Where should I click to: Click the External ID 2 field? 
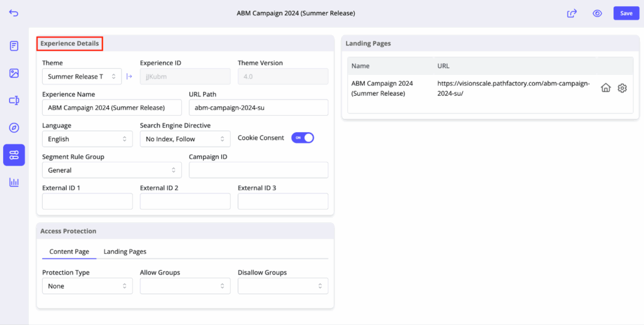[186, 201]
